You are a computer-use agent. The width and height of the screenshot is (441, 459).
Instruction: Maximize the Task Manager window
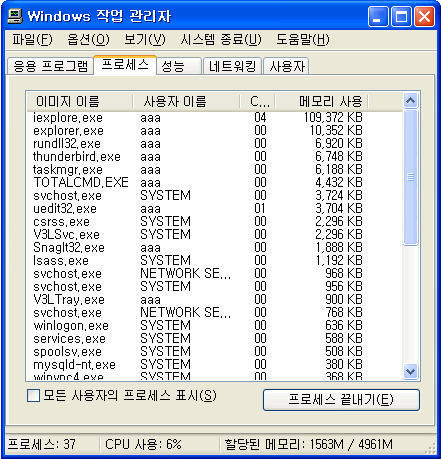[401, 16]
